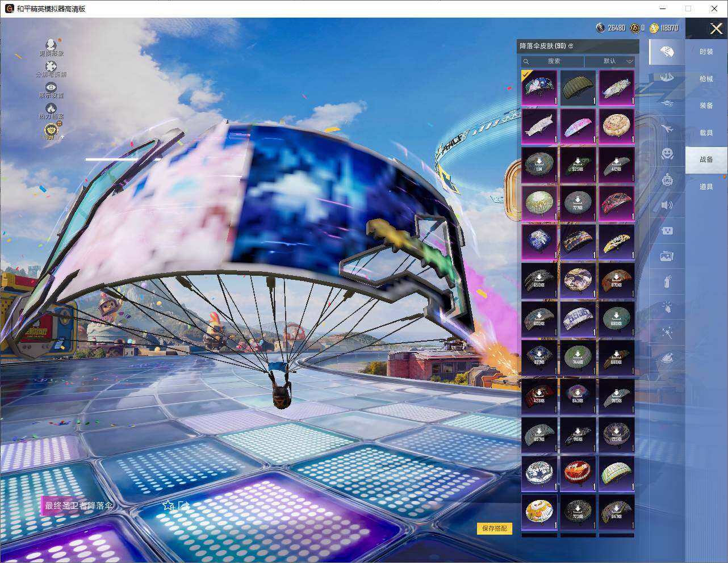Select the pink-blue pastel parachute skin
The width and height of the screenshot is (728, 563).
click(578, 127)
